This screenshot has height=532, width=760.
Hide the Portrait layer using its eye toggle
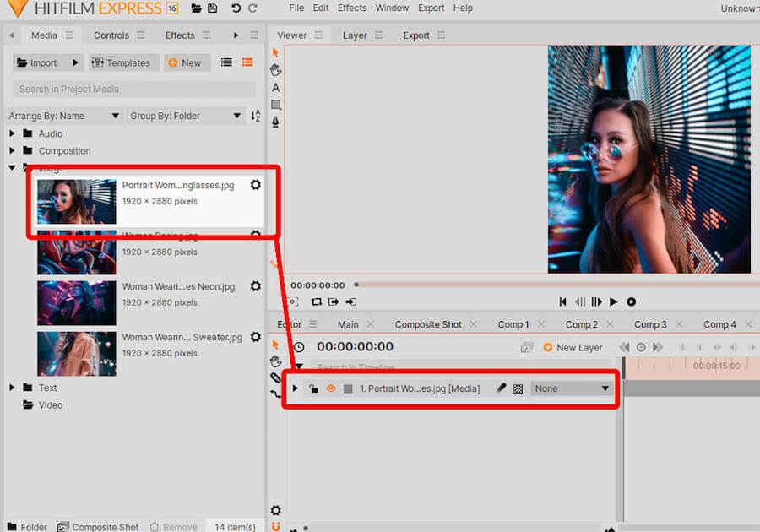330,388
